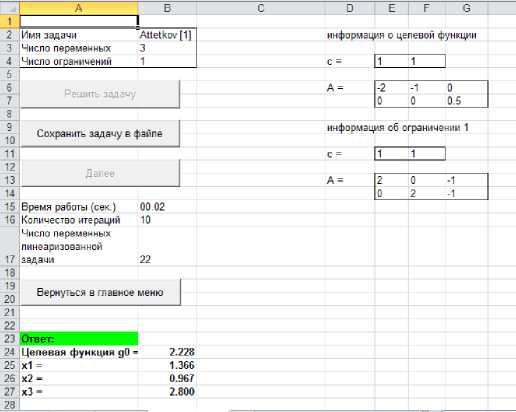This screenshot has width=516, height=412.
Task: Select column C header
Action: coord(261,8)
